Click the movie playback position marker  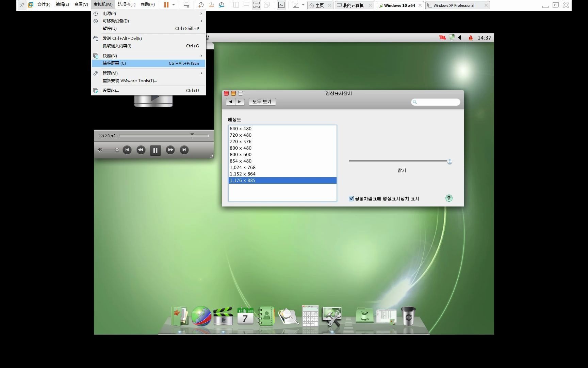(192, 135)
